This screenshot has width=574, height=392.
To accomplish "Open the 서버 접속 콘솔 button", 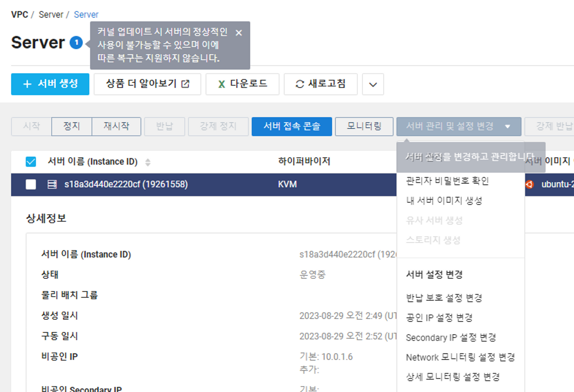I will 292,126.
